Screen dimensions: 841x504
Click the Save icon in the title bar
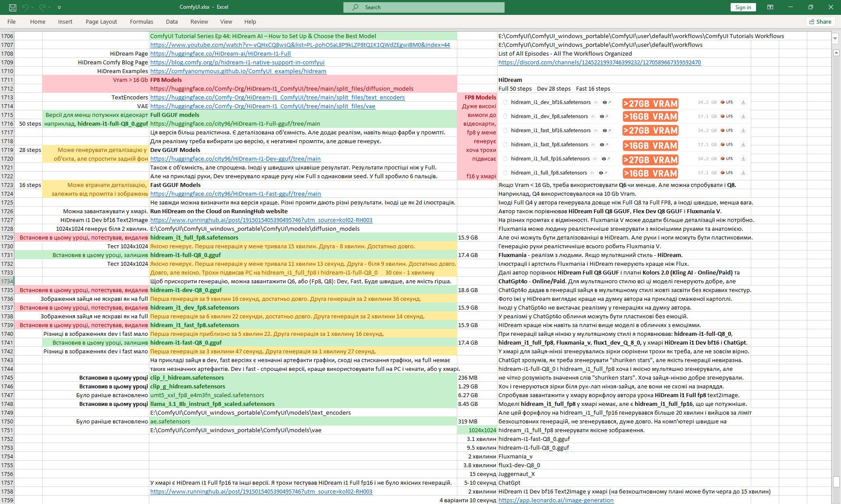point(13,7)
